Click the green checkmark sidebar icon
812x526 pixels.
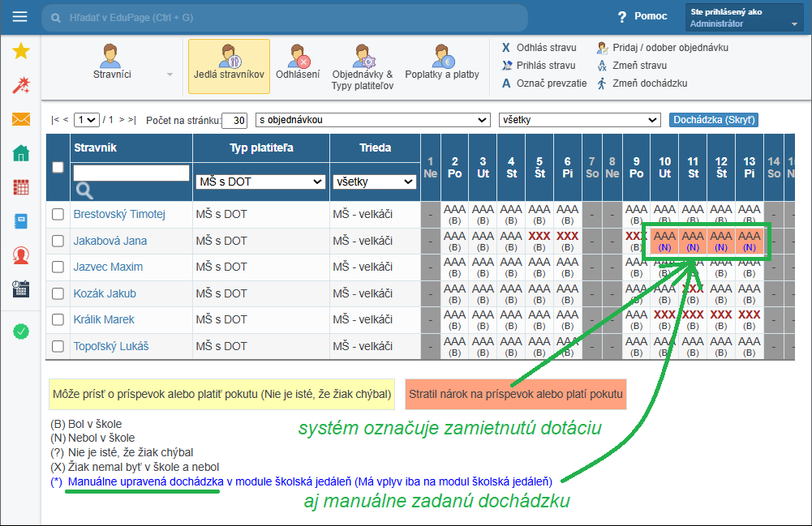[21, 331]
